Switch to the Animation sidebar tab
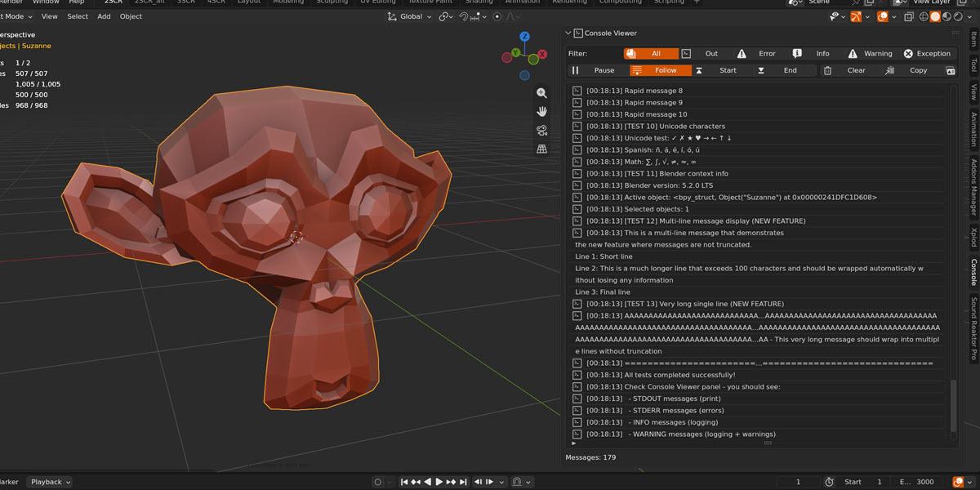Screen dimensions: 980x490 click(973, 128)
